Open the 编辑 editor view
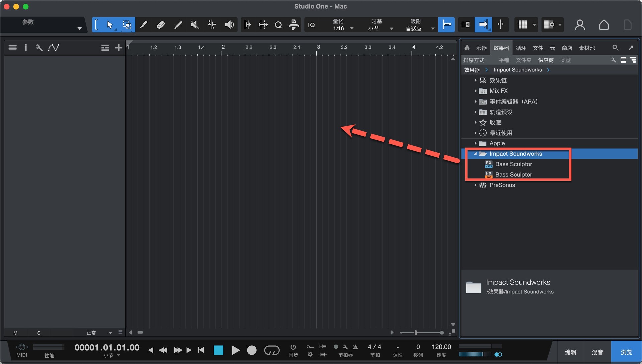The height and width of the screenshot is (364, 642). coord(570,352)
